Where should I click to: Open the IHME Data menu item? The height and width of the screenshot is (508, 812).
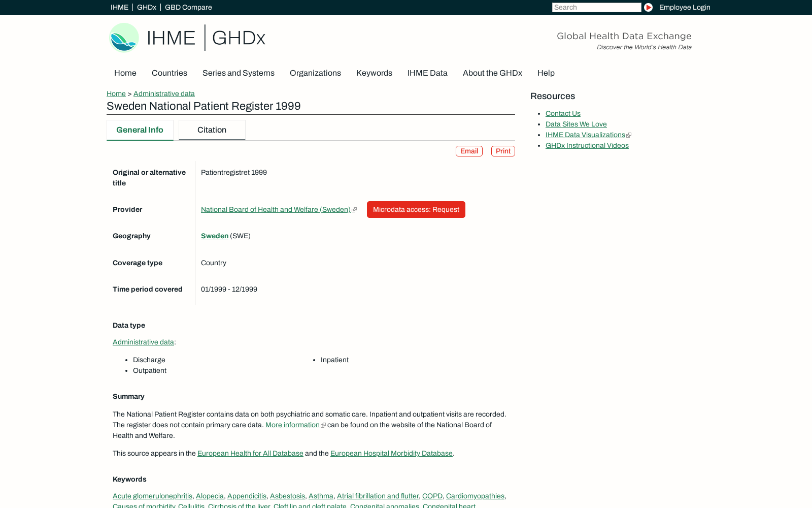pos(427,73)
